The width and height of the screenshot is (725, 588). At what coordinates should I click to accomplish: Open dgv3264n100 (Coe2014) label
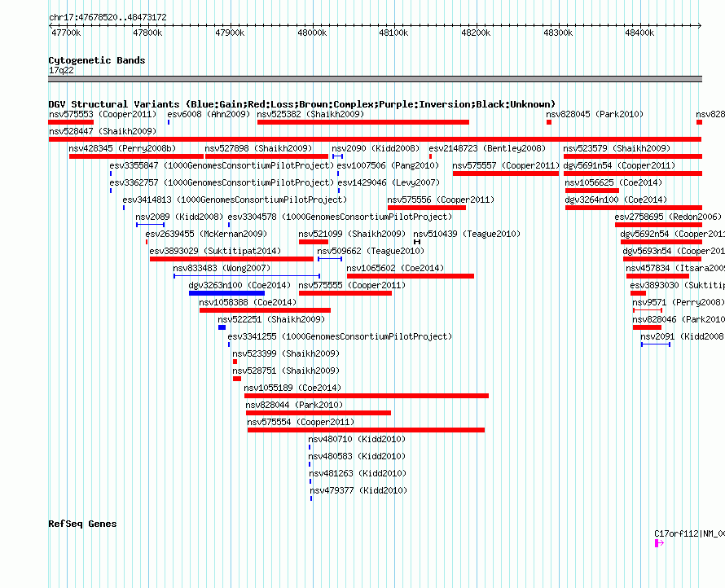pyautogui.click(x=616, y=200)
